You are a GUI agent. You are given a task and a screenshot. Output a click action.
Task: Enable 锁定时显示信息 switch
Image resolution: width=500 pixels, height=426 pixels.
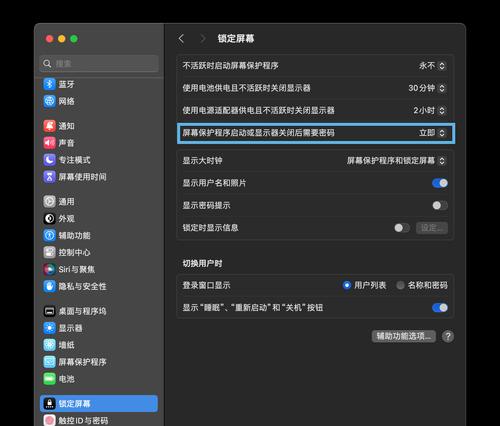(402, 228)
